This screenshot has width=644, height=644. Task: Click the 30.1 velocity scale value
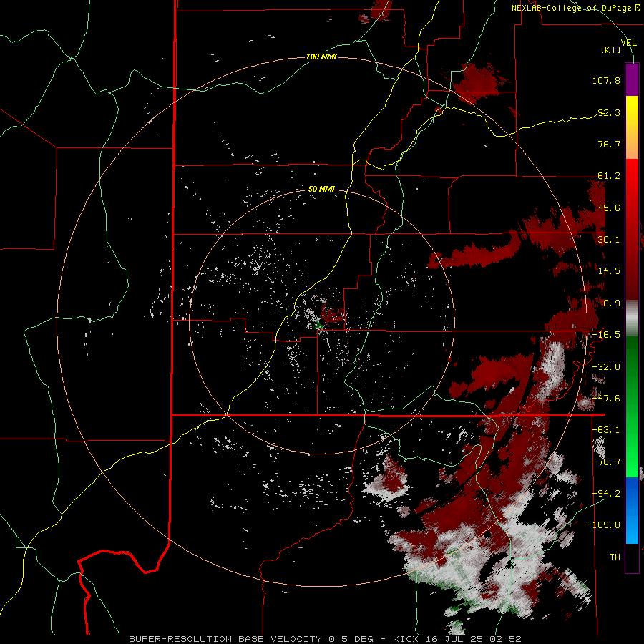609,240
